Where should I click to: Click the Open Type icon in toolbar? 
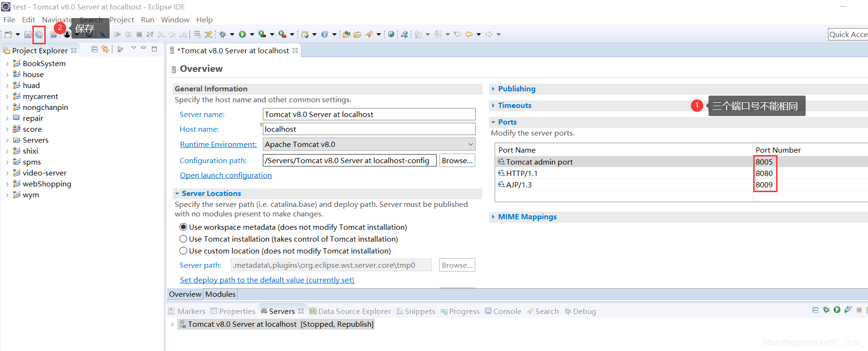(x=346, y=34)
